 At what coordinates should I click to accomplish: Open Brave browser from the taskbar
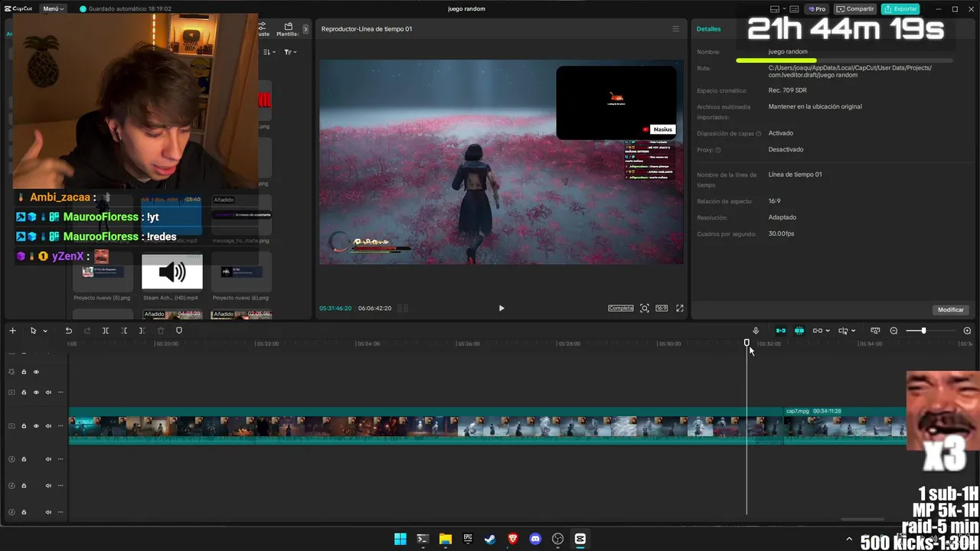513,539
